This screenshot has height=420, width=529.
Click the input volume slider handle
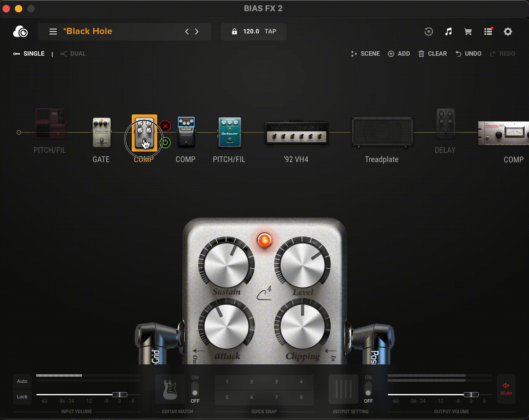pos(120,395)
